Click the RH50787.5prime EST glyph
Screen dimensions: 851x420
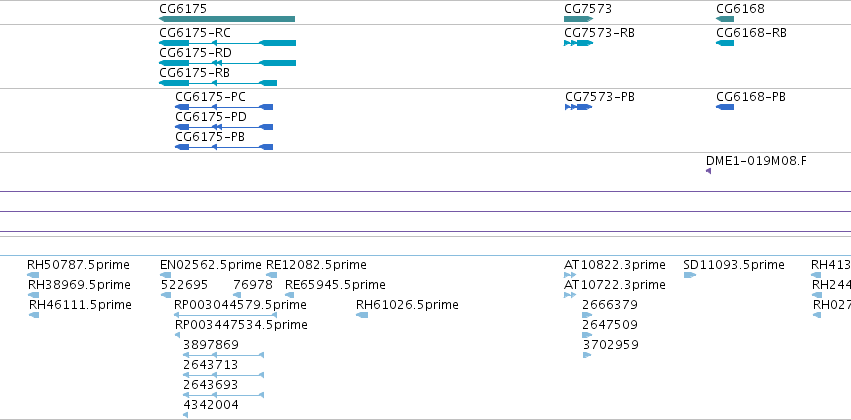33,275
